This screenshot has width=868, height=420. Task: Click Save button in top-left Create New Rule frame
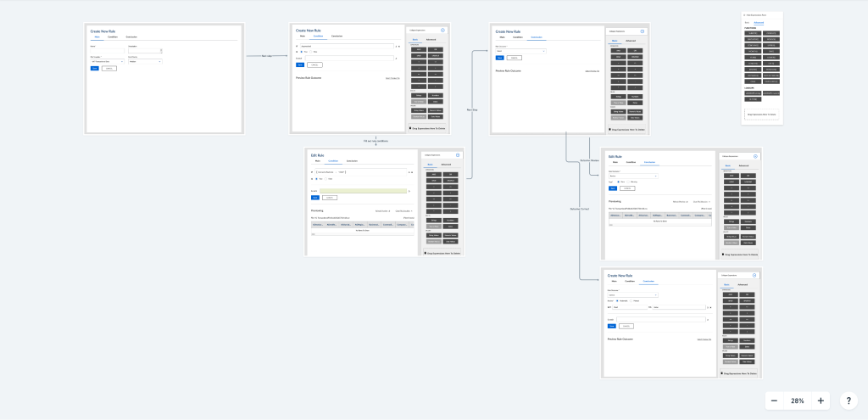94,68
